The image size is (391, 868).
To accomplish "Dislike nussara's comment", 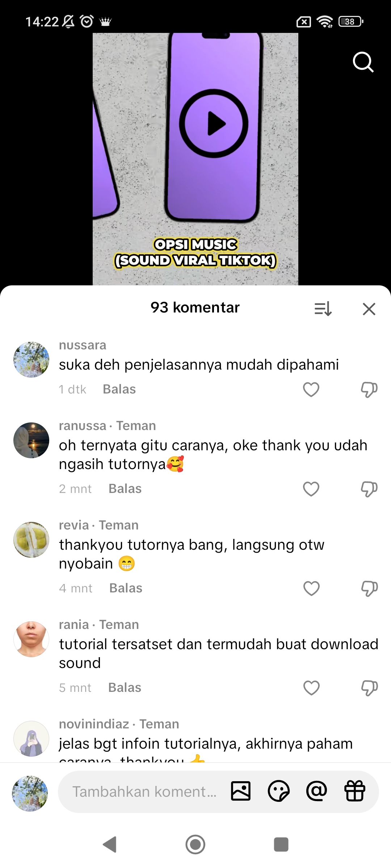I will [x=369, y=390].
